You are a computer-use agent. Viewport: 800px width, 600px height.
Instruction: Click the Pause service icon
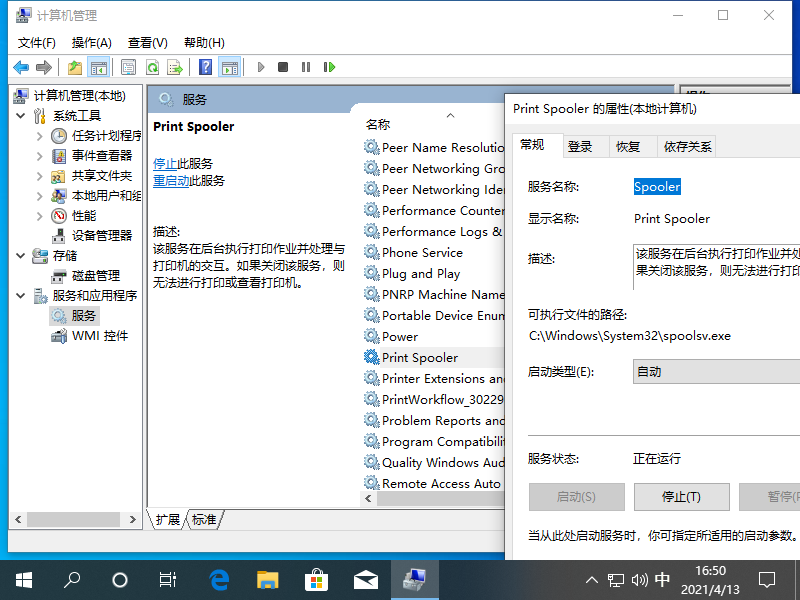click(x=306, y=67)
